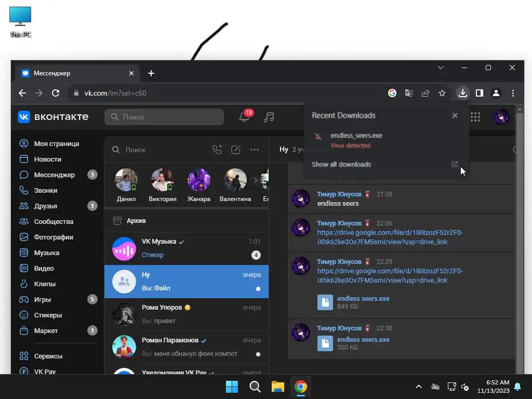Viewport: 532px width, 399px height.
Task: Click Google icon in address bar
Action: (392, 93)
